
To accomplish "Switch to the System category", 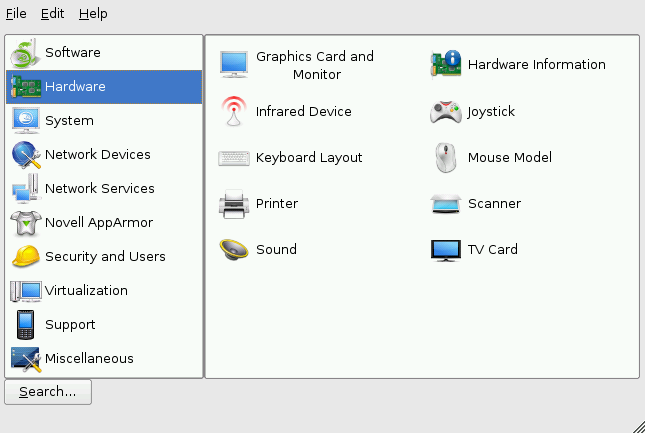I will pos(69,120).
